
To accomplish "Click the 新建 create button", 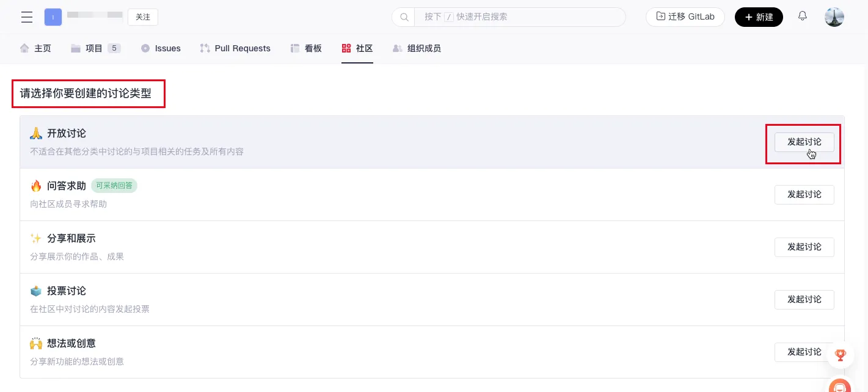I will 759,17.
